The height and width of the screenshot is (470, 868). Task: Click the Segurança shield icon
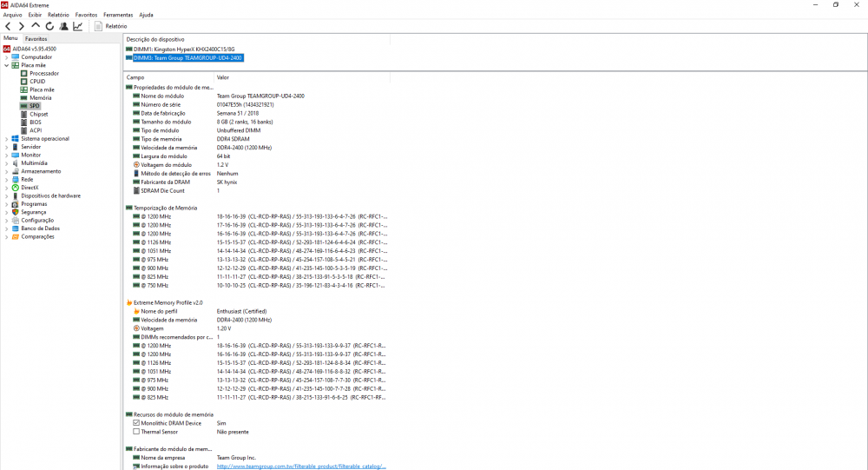[x=15, y=212]
